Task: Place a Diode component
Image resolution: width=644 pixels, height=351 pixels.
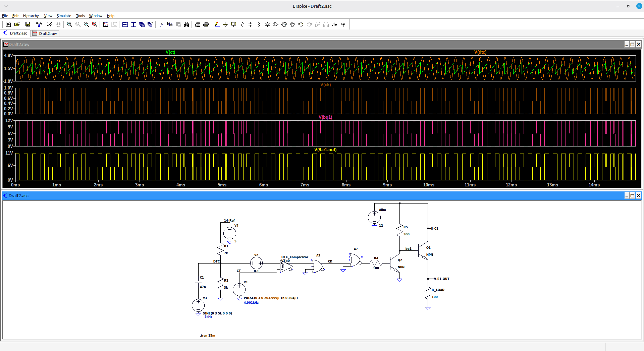Action: 267,24
